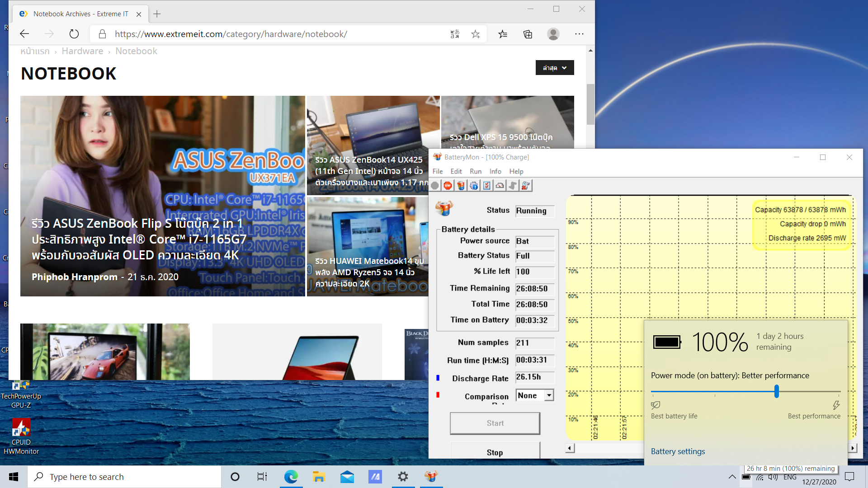Open the Run menu in BatteryMon
This screenshot has height=488, width=868.
pyautogui.click(x=476, y=171)
